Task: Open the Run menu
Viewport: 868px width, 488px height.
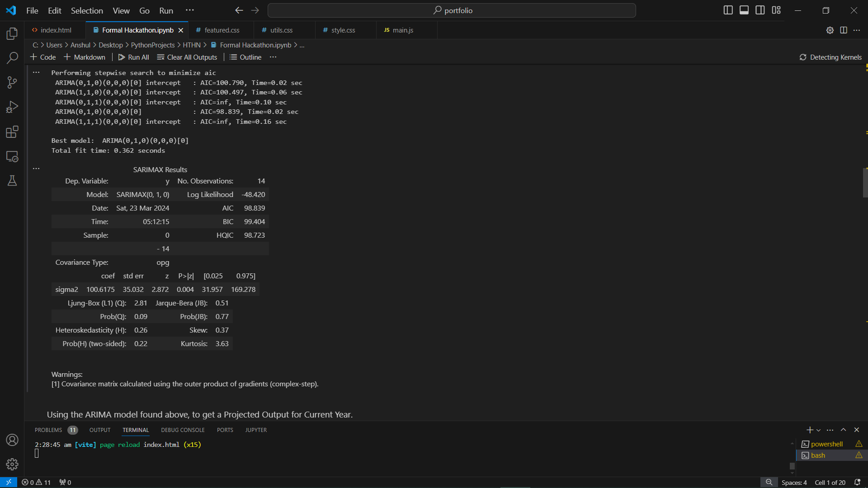Action: [x=166, y=10]
